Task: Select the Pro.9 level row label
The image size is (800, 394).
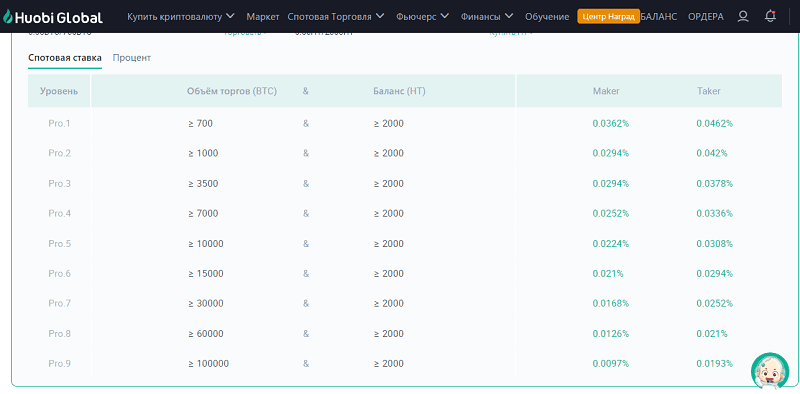Action: 59,364
